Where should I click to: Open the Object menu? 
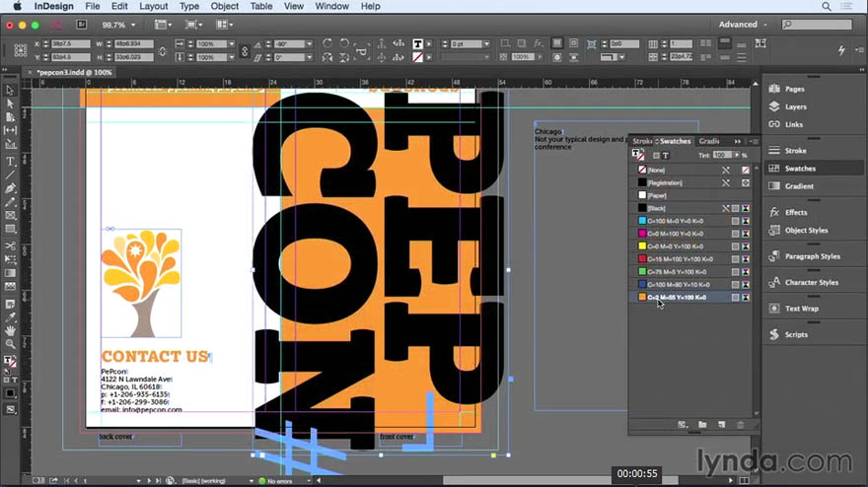click(x=224, y=6)
